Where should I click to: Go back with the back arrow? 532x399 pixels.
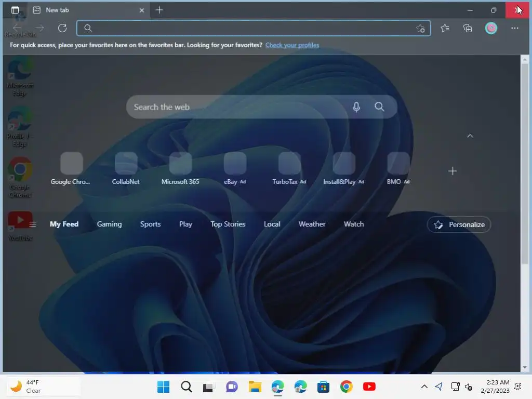[17, 28]
